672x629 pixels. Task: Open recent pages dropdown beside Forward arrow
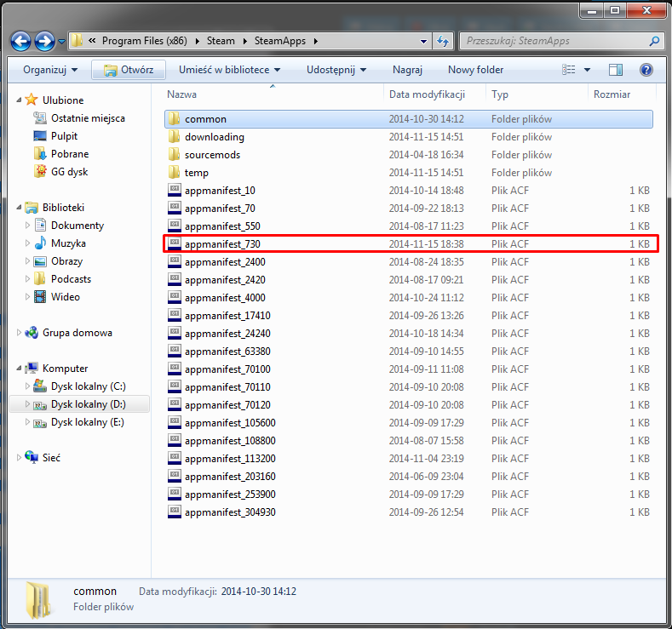coord(61,42)
